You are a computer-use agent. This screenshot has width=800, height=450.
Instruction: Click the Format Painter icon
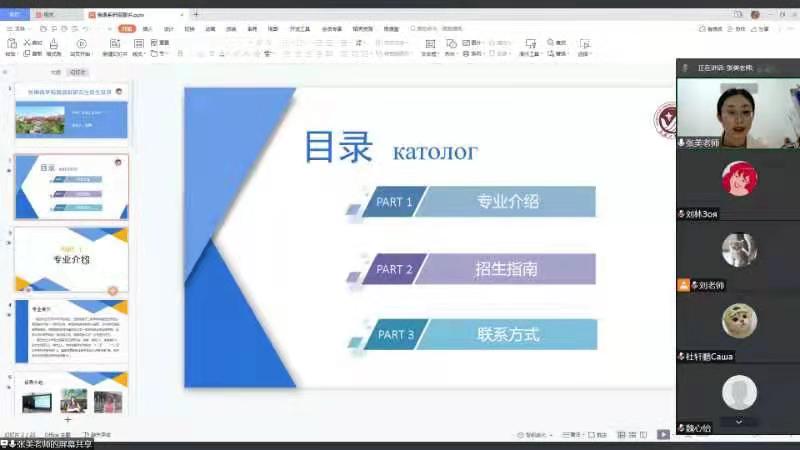(56, 45)
